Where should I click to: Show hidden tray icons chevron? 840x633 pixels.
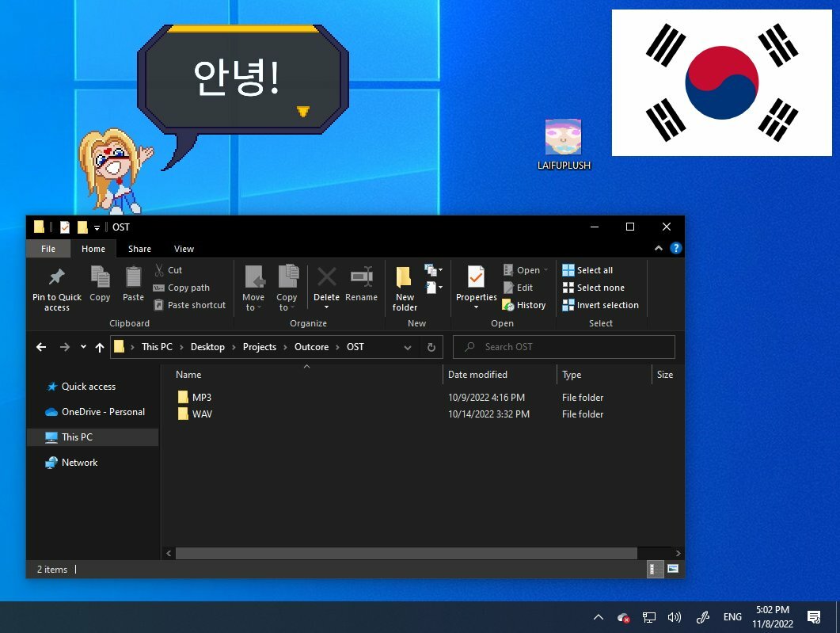tap(599, 617)
